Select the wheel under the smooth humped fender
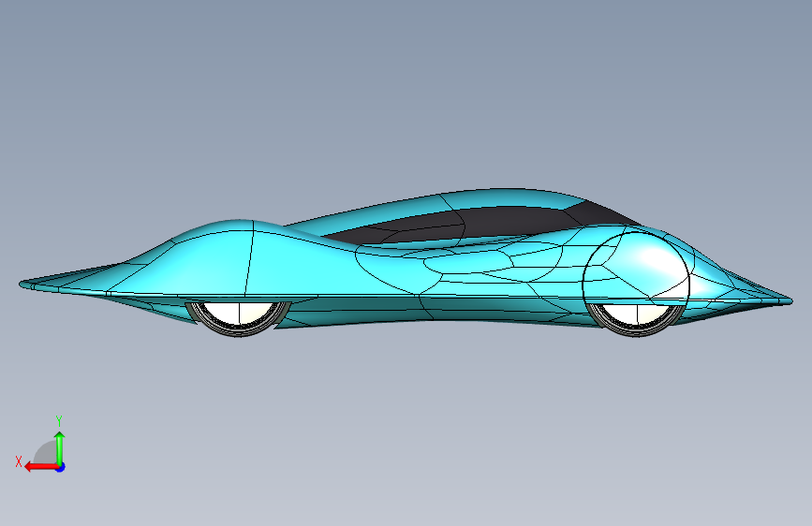This screenshot has height=526, width=812. point(238,318)
